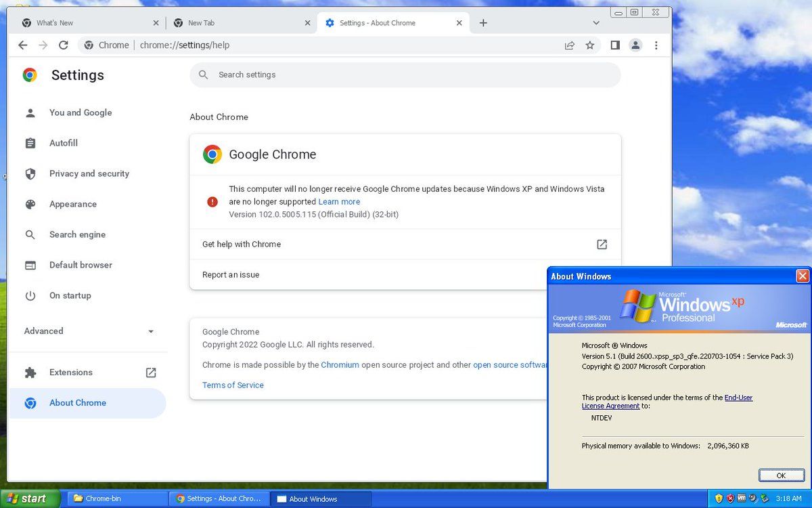Open the tab search chevron dropdown
Screen dimensions: 812x508
(x=596, y=23)
